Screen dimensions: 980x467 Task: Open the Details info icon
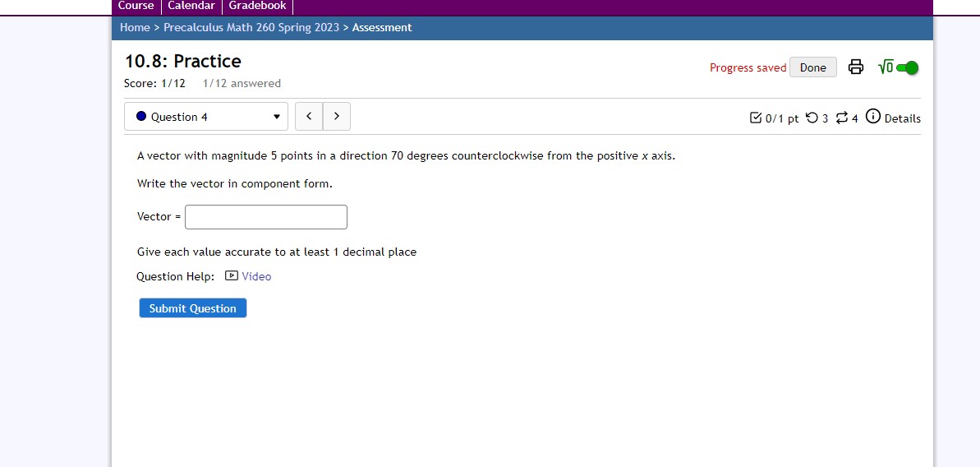[x=873, y=116]
